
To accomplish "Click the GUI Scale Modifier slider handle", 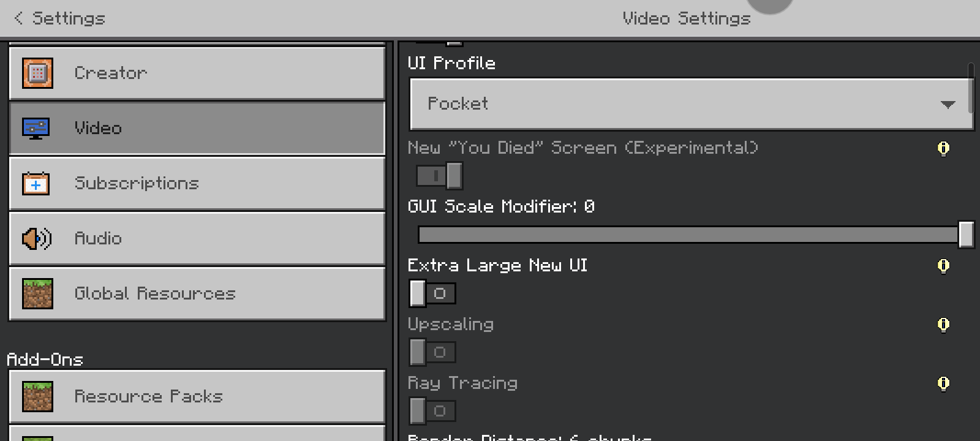I will [966, 235].
